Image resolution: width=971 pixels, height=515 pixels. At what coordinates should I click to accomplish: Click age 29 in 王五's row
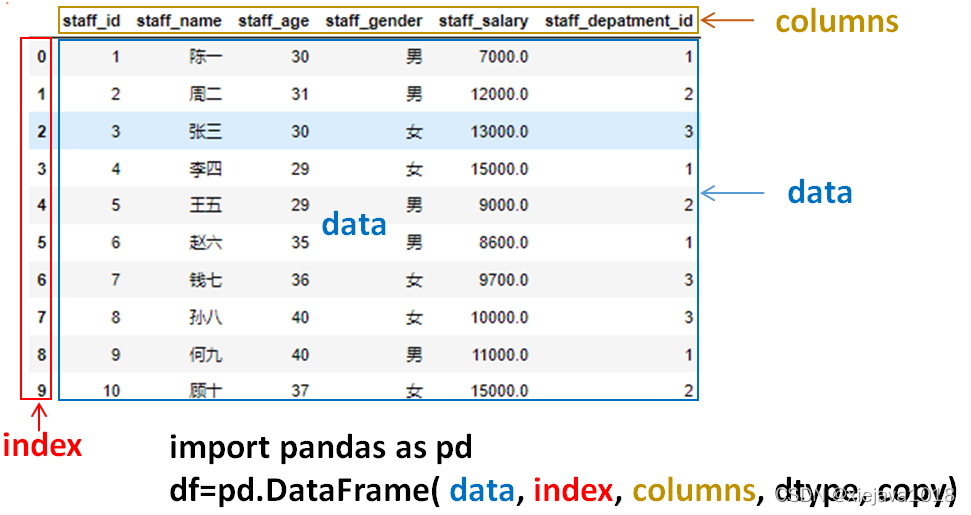coord(300,205)
